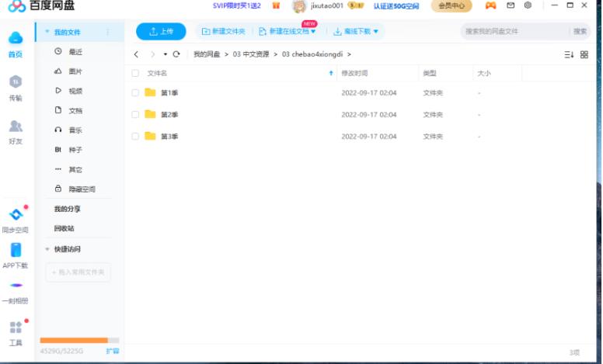Image resolution: width=603 pixels, height=364 pixels.
Task: Open the navigation history dropdown arrow
Action: tap(165, 54)
